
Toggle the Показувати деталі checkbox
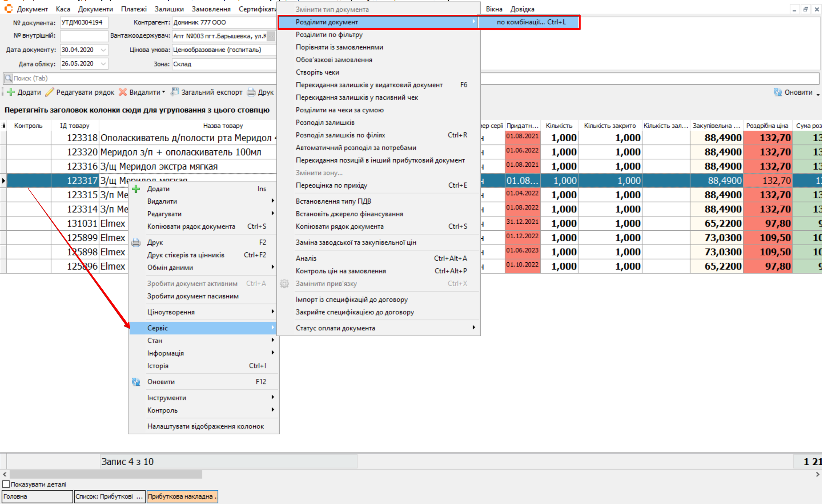pyautogui.click(x=6, y=484)
